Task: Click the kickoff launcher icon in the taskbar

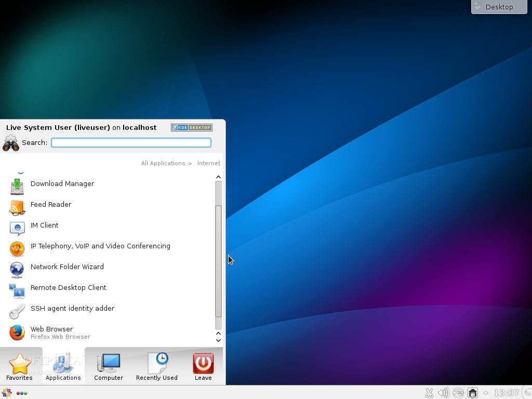Action: pos(7,393)
